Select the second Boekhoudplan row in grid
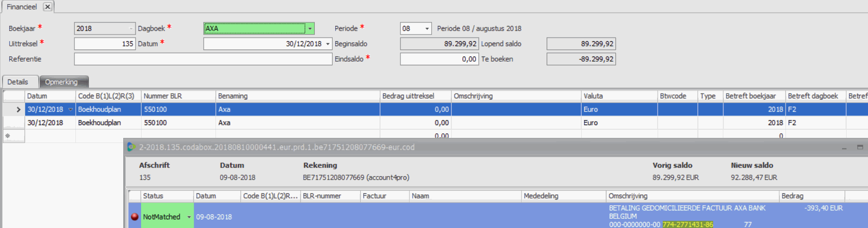Screen dimensions: 868x228 pos(99,123)
